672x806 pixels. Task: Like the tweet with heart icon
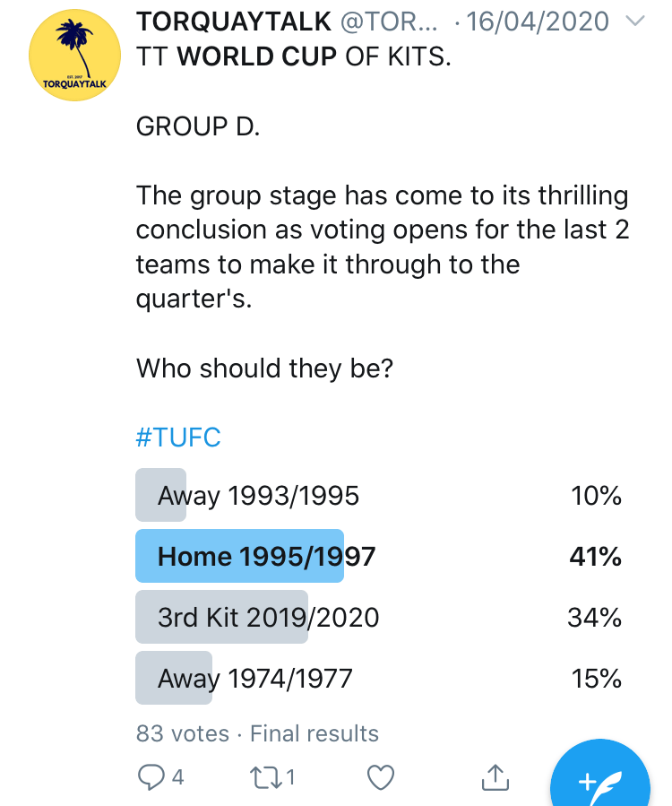382,776
